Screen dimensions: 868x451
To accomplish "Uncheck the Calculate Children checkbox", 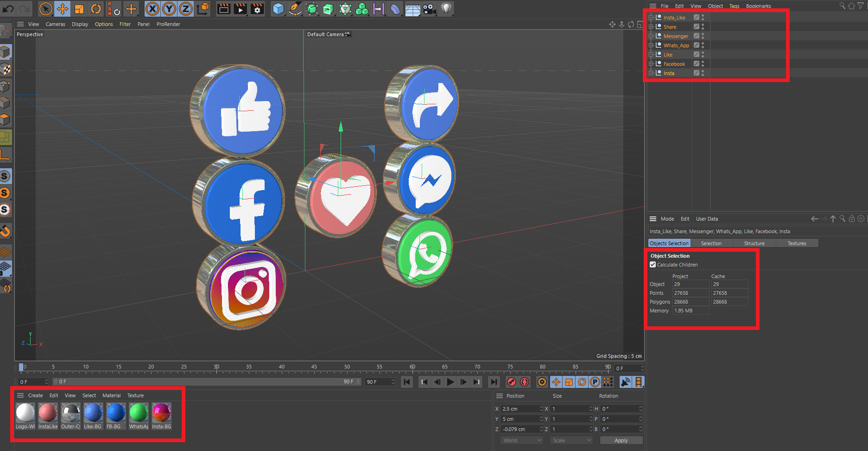I will 653,265.
